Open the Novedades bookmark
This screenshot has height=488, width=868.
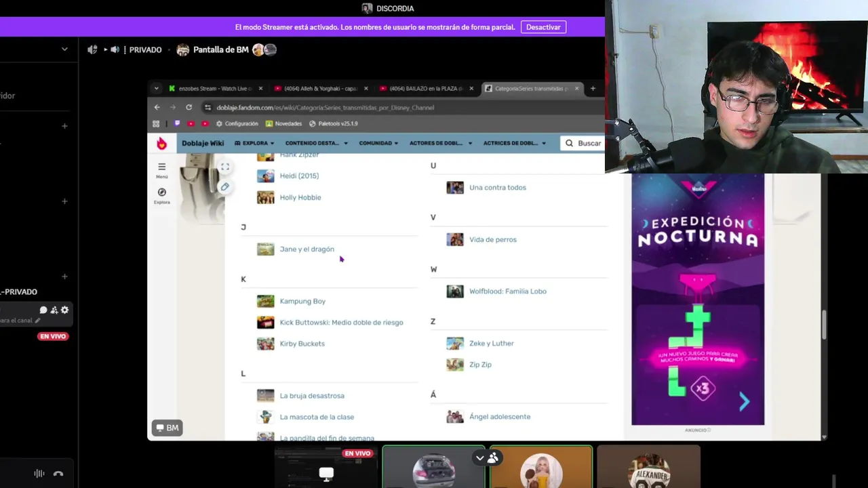tap(283, 123)
